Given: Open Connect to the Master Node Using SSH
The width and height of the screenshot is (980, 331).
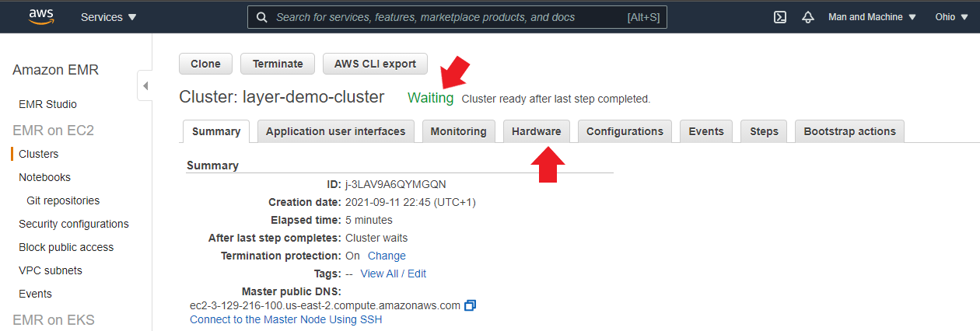Looking at the screenshot, I should point(285,319).
